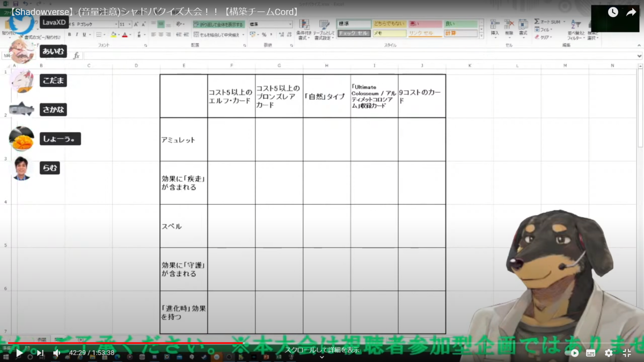Click the 削除 delete cells icon
644x362 pixels.
pos(509,28)
